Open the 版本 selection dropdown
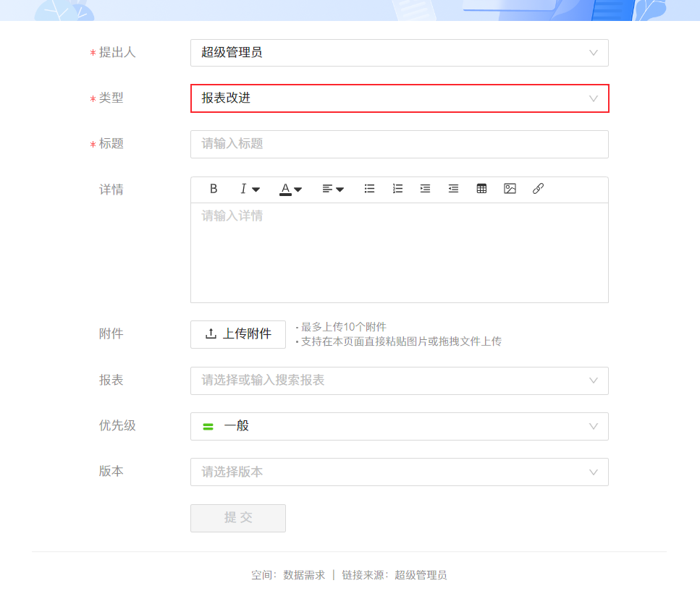The height and width of the screenshot is (591, 700). [400, 472]
